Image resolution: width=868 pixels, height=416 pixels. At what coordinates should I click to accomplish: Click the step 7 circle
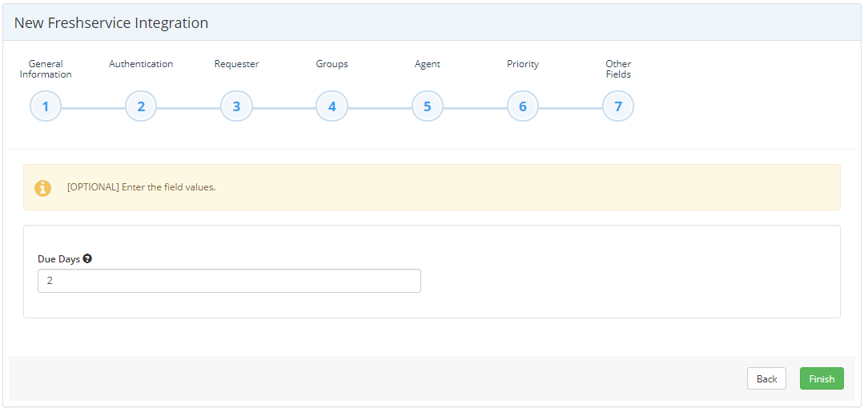[618, 106]
